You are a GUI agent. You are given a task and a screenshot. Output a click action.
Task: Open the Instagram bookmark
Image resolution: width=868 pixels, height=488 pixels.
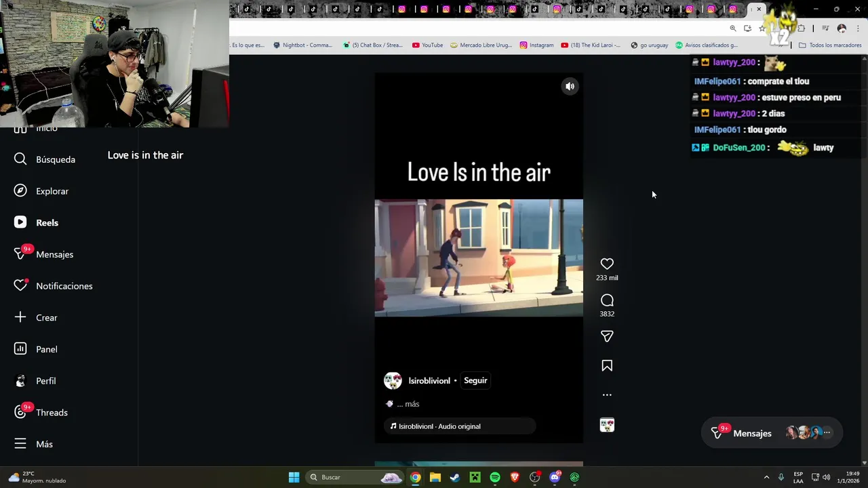point(536,45)
